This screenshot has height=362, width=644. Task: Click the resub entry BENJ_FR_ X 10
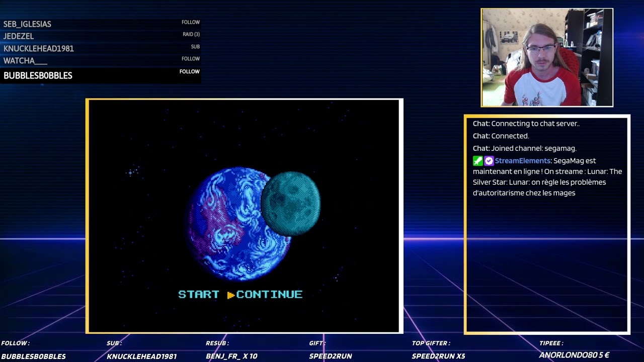231,356
